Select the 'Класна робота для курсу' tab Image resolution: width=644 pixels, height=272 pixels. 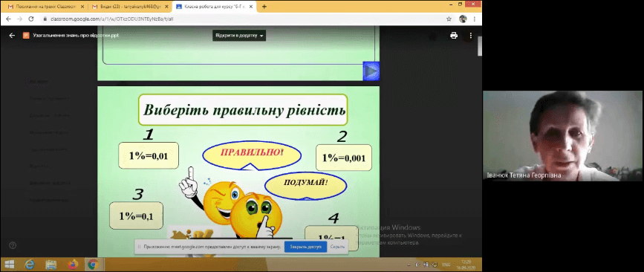pos(215,7)
